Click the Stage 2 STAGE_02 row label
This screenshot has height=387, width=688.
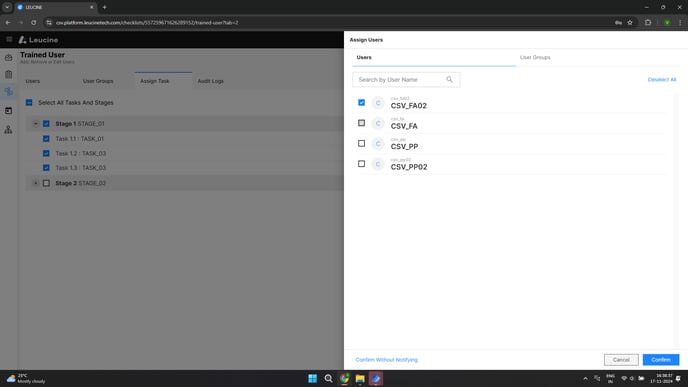click(80, 183)
